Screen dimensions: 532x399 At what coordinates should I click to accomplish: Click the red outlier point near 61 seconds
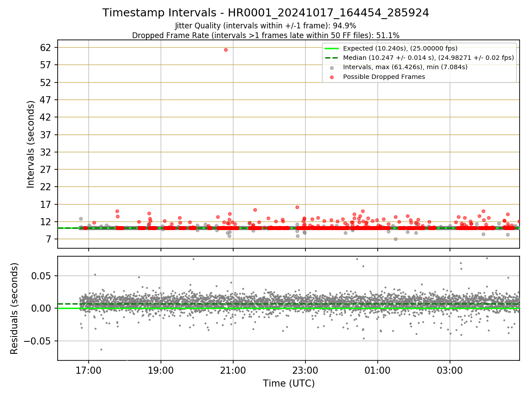(x=226, y=50)
